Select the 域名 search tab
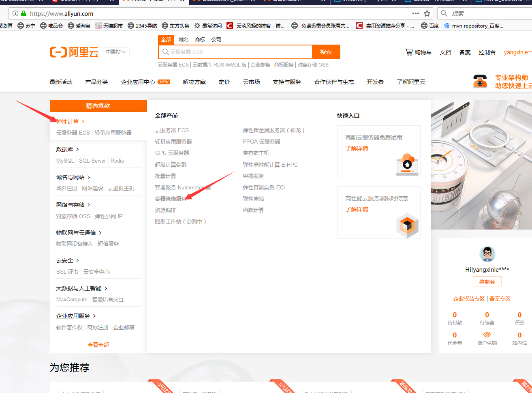The height and width of the screenshot is (393, 532). coord(184,40)
